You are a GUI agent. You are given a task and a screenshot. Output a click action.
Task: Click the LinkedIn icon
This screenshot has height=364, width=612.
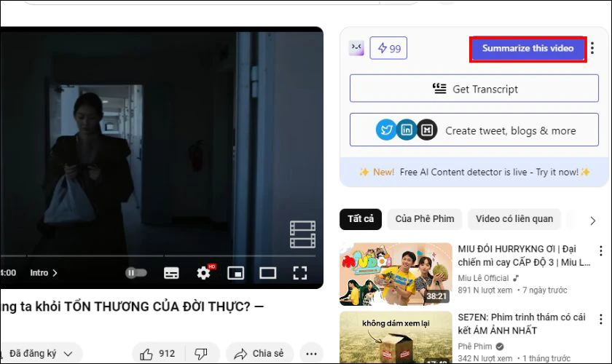(407, 130)
